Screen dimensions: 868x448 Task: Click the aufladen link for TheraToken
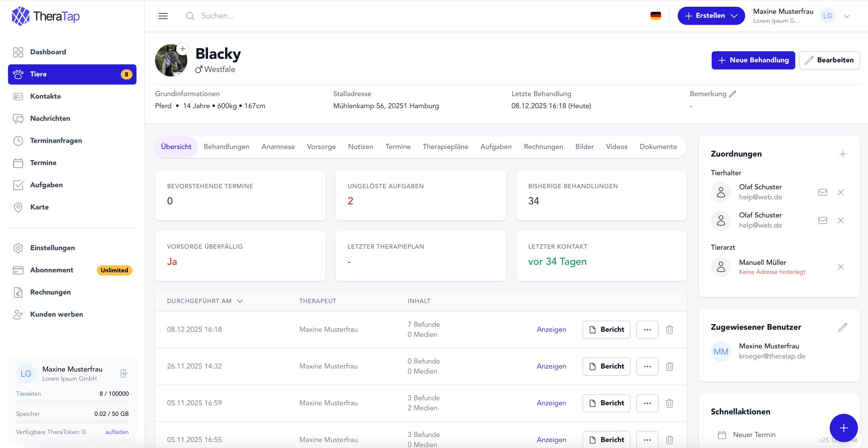pyautogui.click(x=117, y=432)
